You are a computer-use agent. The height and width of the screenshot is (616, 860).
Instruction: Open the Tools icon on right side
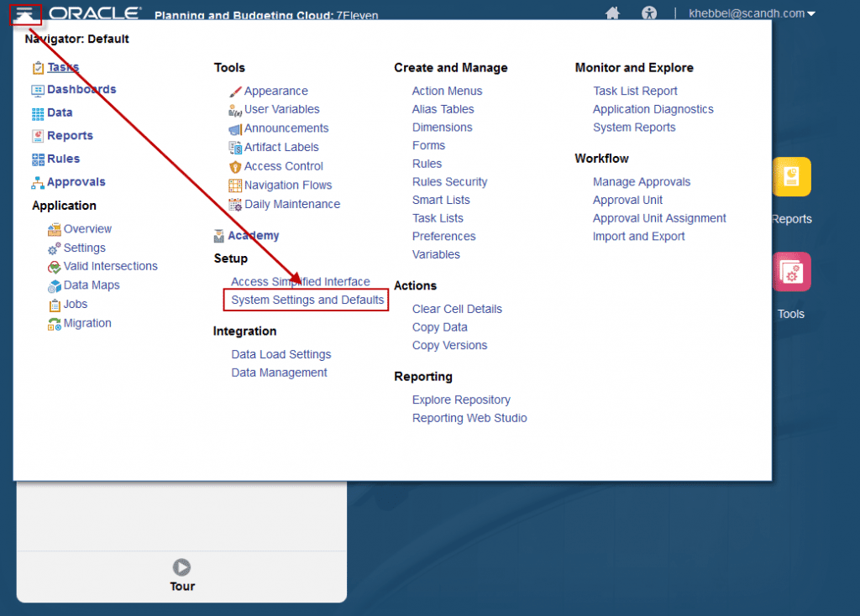[x=790, y=272]
